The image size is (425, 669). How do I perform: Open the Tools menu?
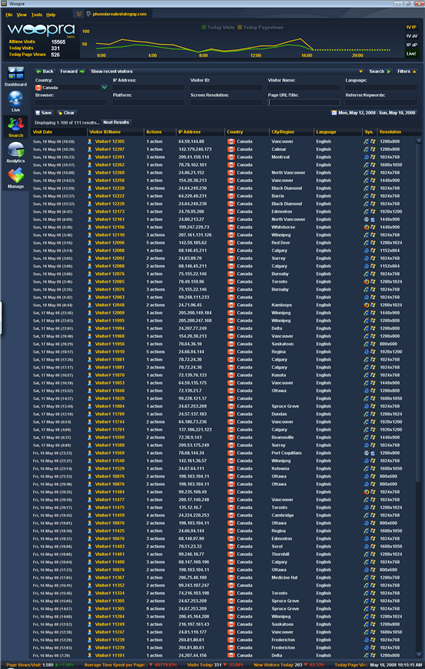pos(37,15)
